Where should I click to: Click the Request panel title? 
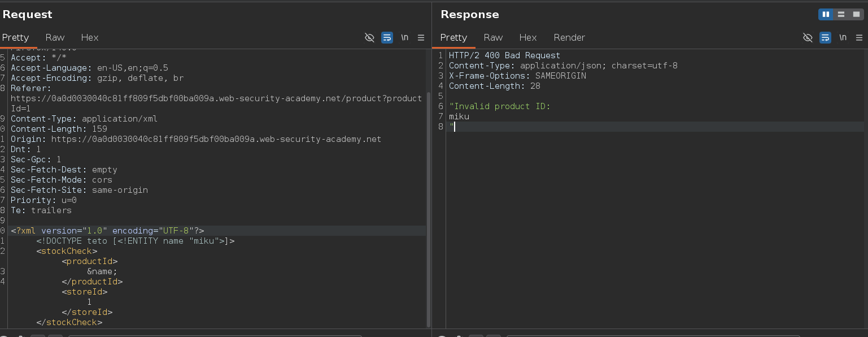(x=27, y=14)
